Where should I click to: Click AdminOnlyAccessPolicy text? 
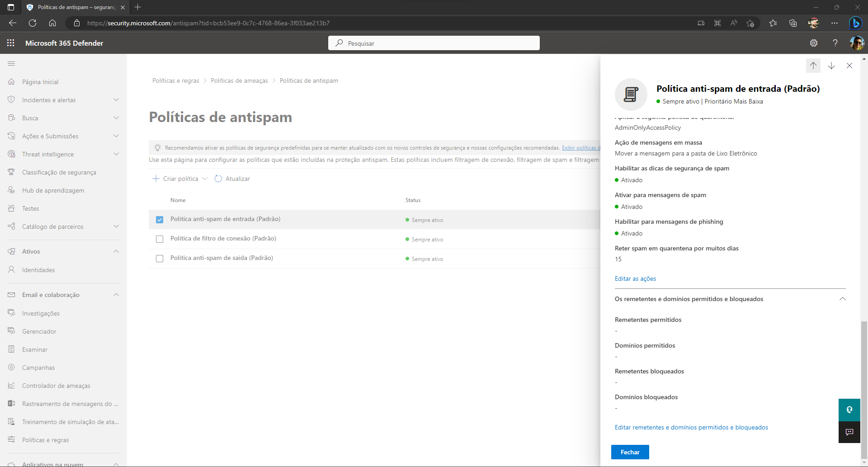click(x=648, y=127)
